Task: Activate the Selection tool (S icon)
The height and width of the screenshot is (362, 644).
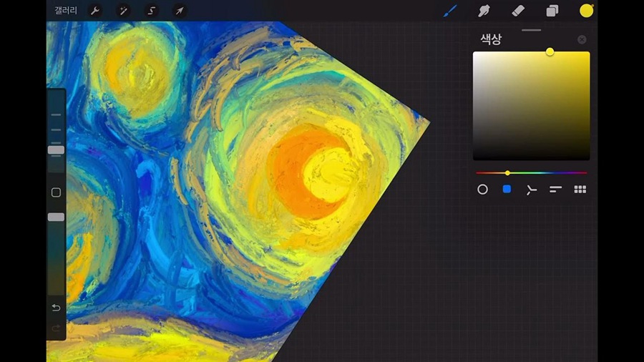Action: (x=151, y=11)
